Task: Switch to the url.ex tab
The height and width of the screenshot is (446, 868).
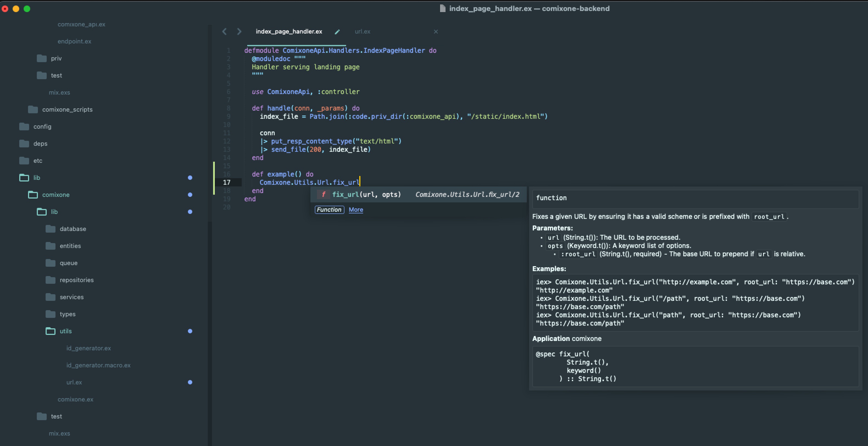Action: tap(362, 31)
